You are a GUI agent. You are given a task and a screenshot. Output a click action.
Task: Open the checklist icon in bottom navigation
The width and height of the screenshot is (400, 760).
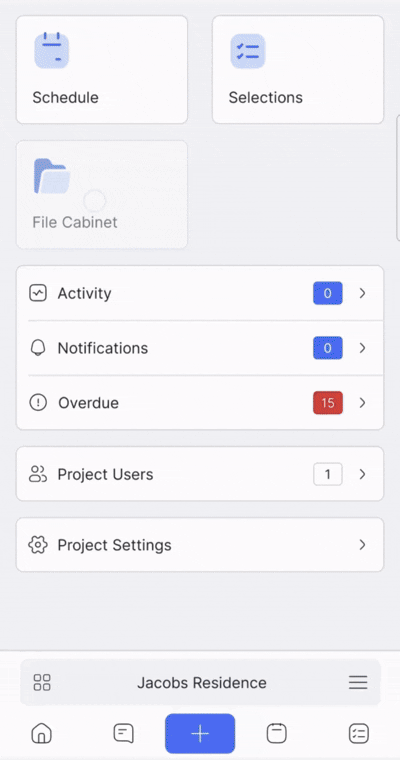tap(359, 733)
